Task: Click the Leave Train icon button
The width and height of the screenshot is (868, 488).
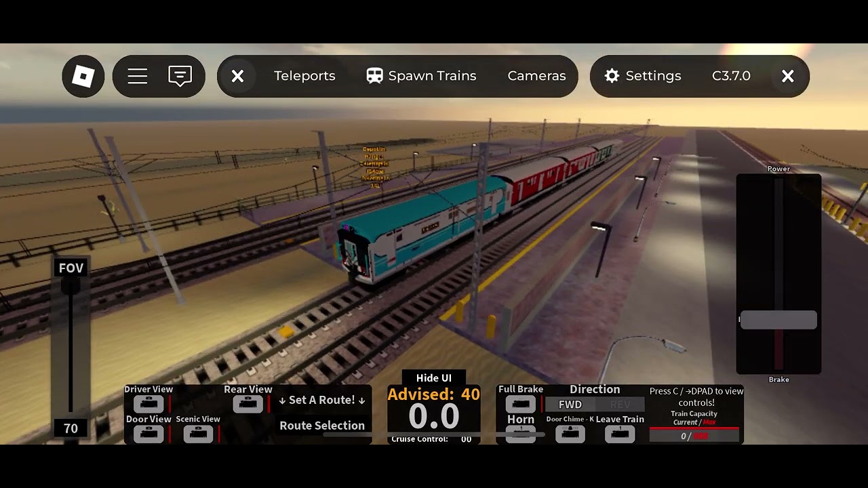Action: (x=620, y=434)
